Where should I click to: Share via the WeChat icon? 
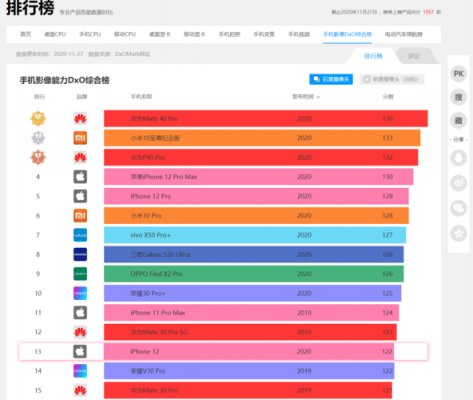click(x=459, y=208)
